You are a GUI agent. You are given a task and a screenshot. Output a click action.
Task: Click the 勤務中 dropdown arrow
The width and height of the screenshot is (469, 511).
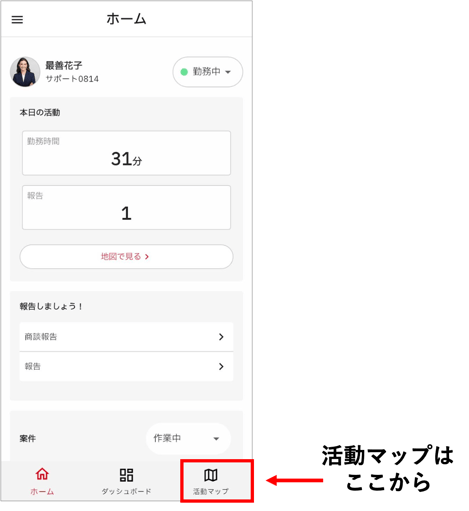[x=228, y=72]
